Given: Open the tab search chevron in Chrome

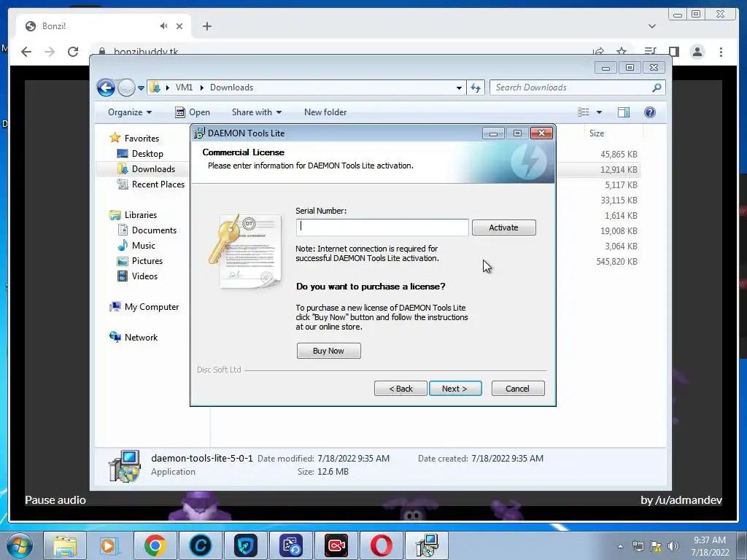Looking at the screenshot, I should pos(652,26).
